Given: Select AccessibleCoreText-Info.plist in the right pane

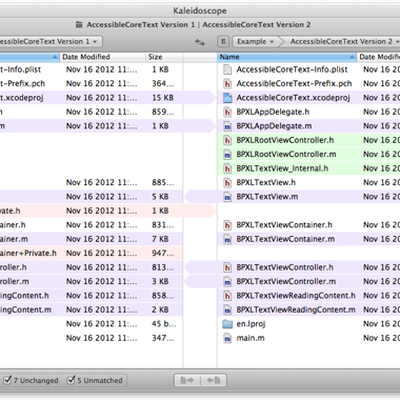Looking at the screenshot, I should pos(292,70).
